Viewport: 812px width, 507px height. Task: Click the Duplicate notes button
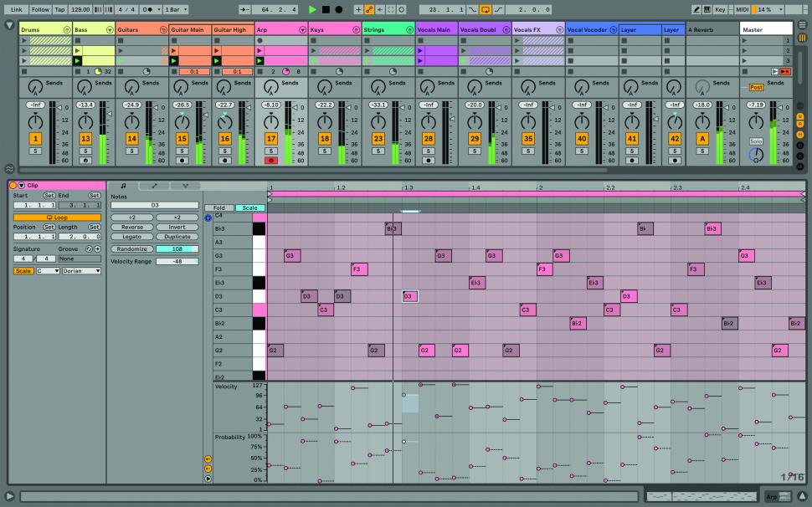click(177, 237)
